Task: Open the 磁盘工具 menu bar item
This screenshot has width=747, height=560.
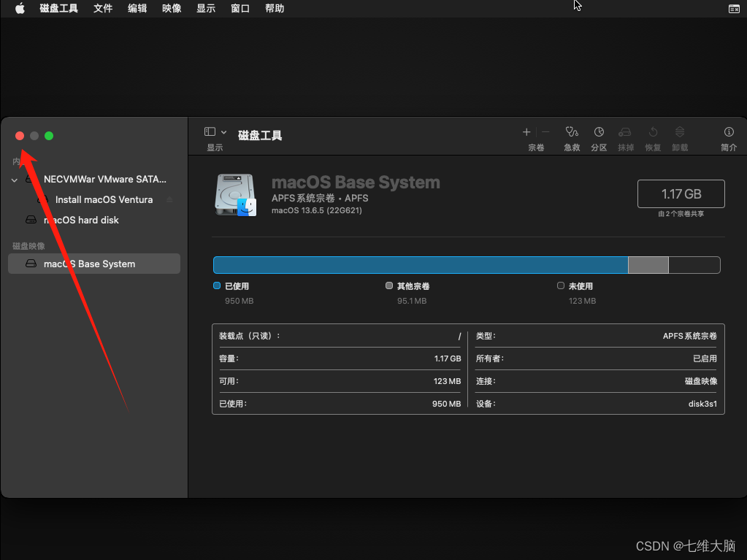Action: click(58, 8)
